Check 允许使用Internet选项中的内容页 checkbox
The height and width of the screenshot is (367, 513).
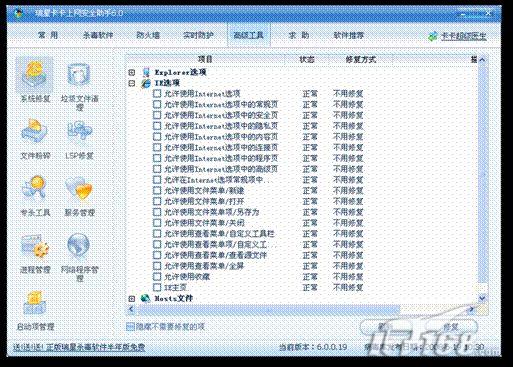coord(157,137)
